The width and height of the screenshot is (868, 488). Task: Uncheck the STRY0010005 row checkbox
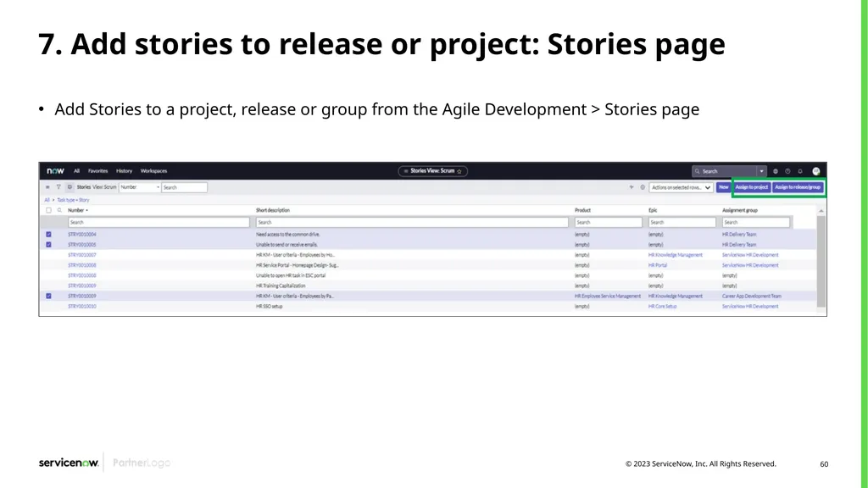click(x=48, y=245)
